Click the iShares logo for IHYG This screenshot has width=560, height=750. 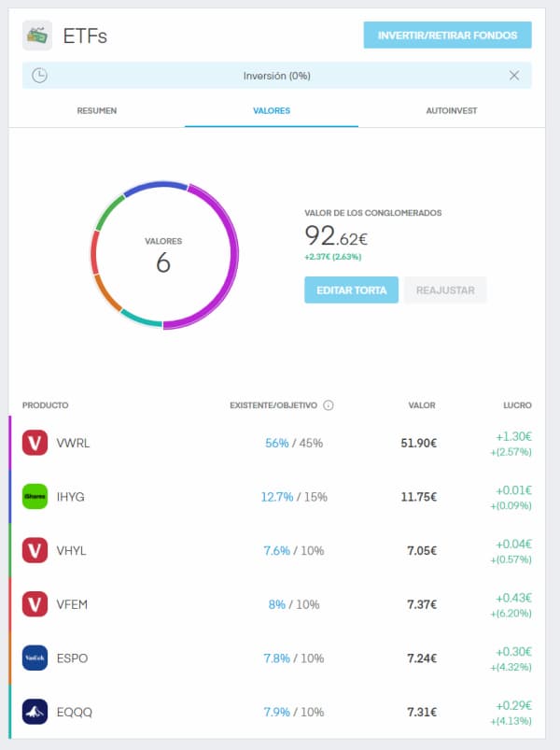[x=35, y=497]
